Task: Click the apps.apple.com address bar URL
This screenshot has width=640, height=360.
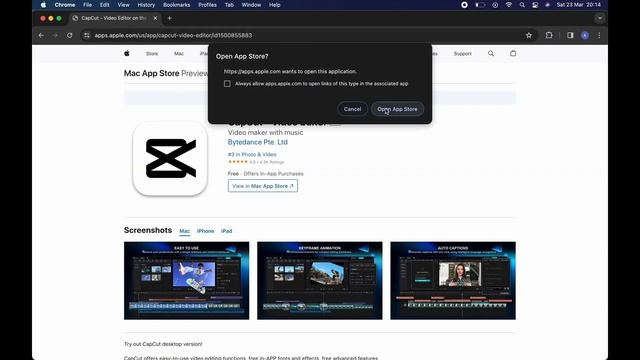Action: point(173,36)
